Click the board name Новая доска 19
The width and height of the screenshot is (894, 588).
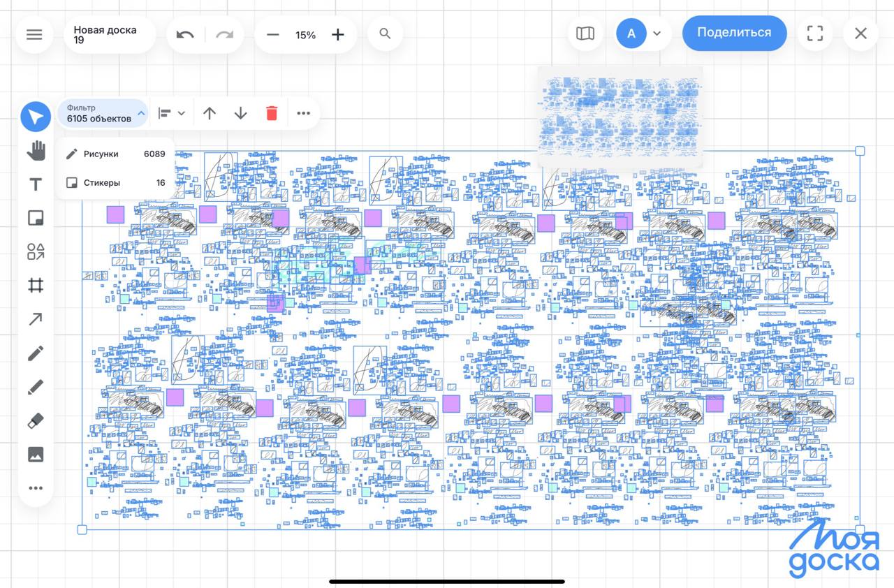[105, 35]
